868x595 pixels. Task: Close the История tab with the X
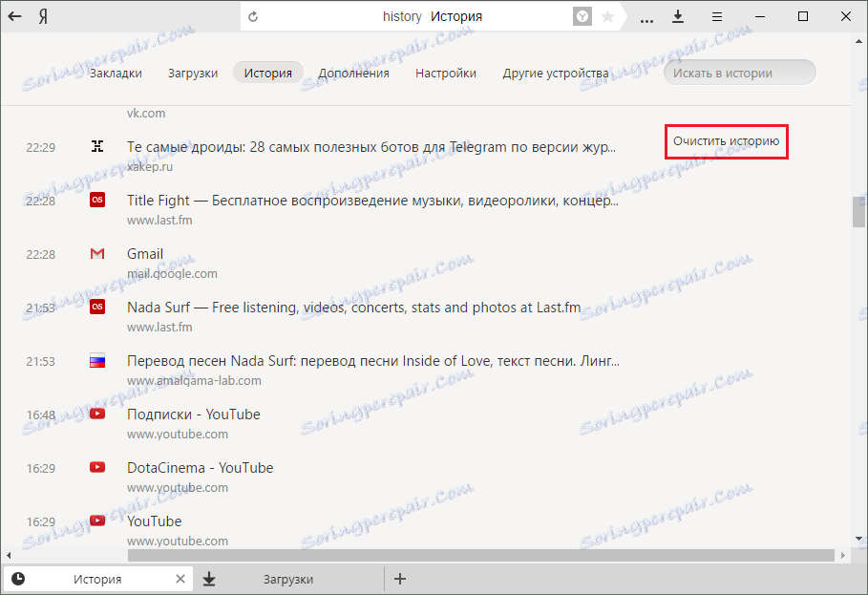coord(180,579)
